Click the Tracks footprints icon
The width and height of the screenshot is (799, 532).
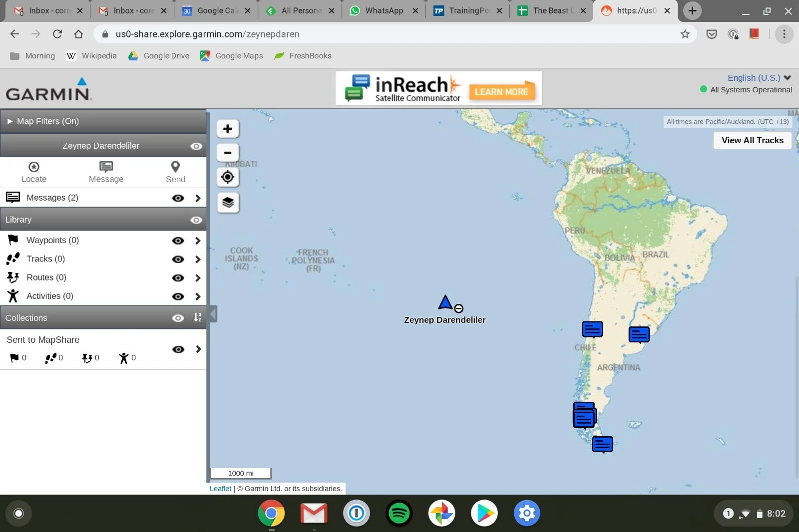click(13, 259)
